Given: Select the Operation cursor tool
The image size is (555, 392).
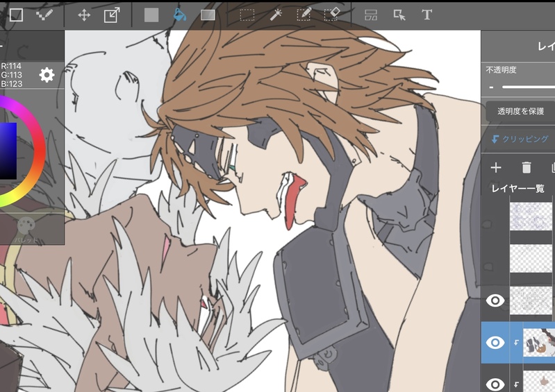Looking at the screenshot, I should tap(399, 15).
